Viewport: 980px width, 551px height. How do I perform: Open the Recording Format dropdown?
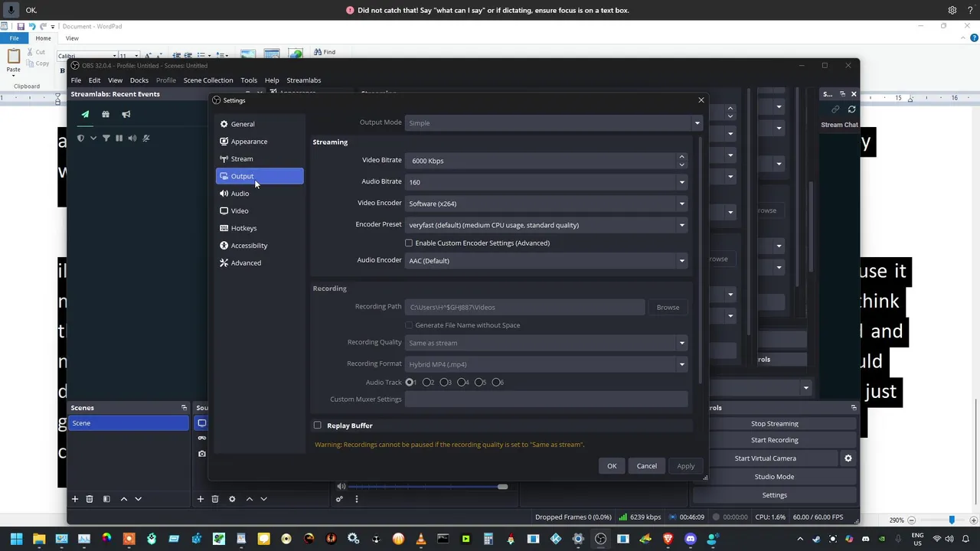pyautogui.click(x=547, y=364)
